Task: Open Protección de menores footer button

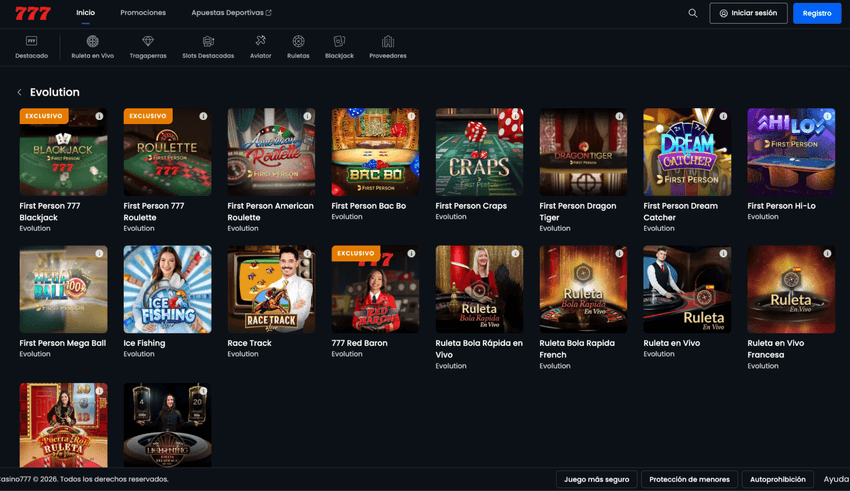Action: pyautogui.click(x=689, y=479)
